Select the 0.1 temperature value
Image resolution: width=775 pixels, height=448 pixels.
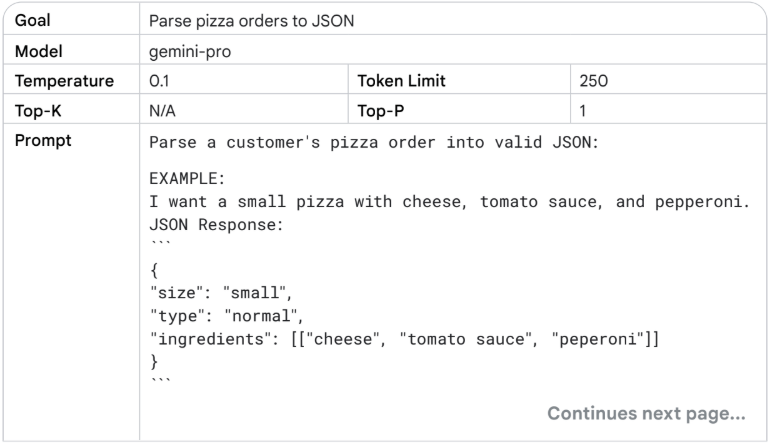[x=159, y=80]
